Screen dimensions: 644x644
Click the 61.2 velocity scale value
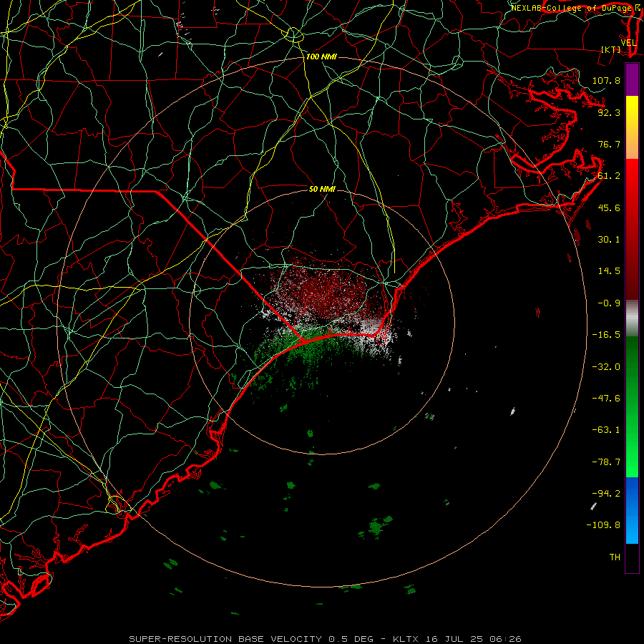[x=609, y=176]
